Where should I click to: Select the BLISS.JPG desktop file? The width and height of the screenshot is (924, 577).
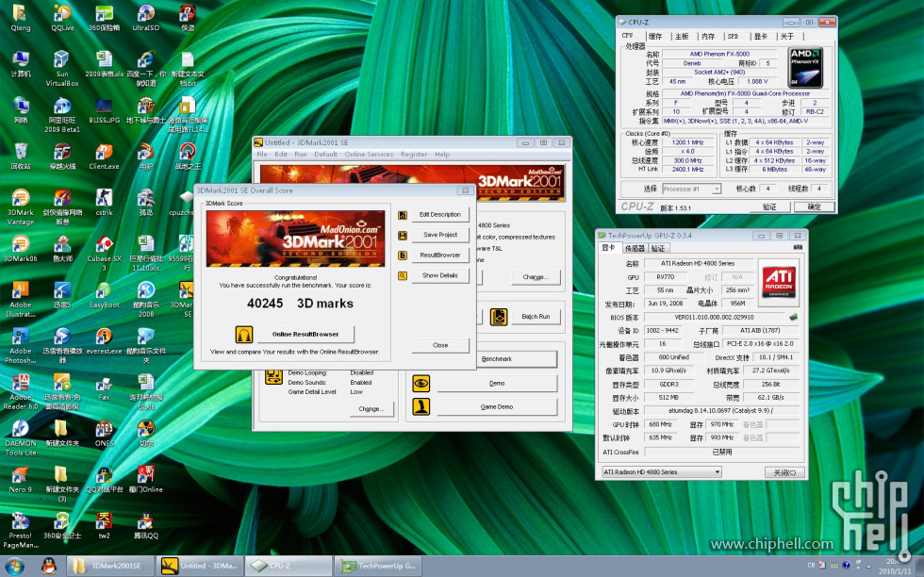pyautogui.click(x=105, y=109)
